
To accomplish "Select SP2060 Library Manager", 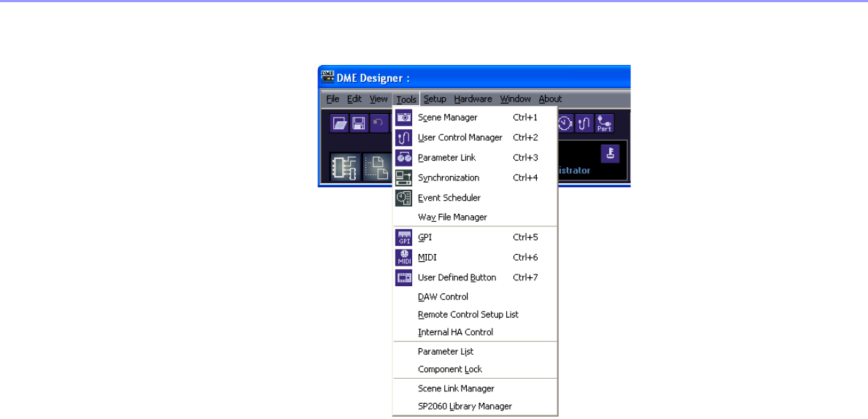I will point(475,407).
